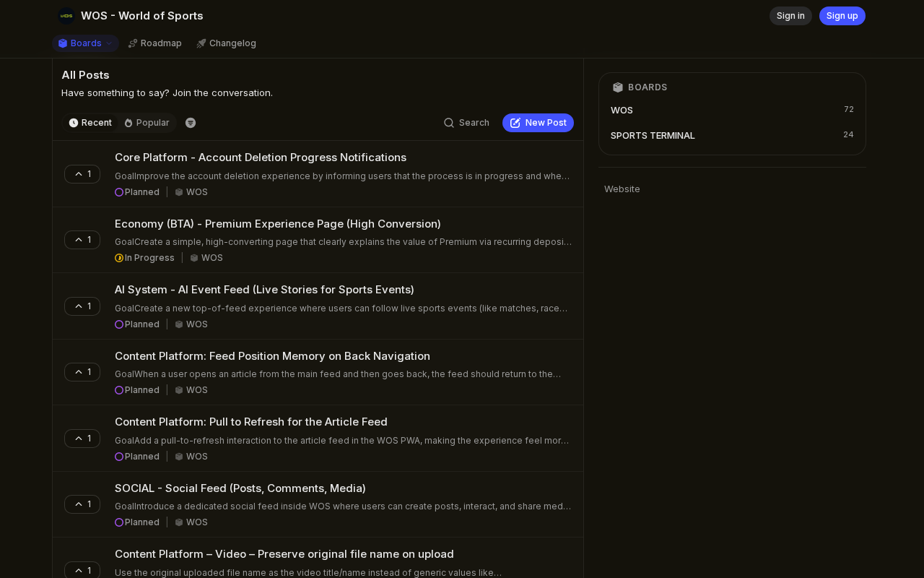Screen dimensions: 924x578
Task: Switch to the Popular posts tab
Action: (147, 123)
